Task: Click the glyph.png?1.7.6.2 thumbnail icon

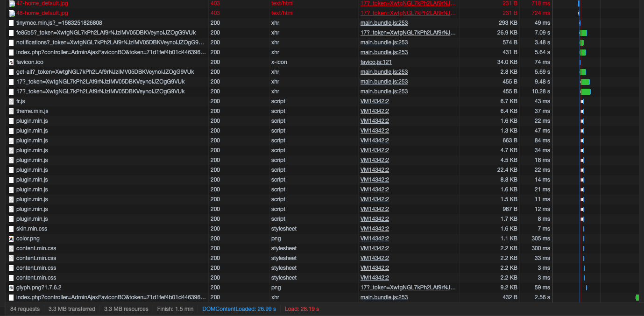Action: tap(11, 288)
